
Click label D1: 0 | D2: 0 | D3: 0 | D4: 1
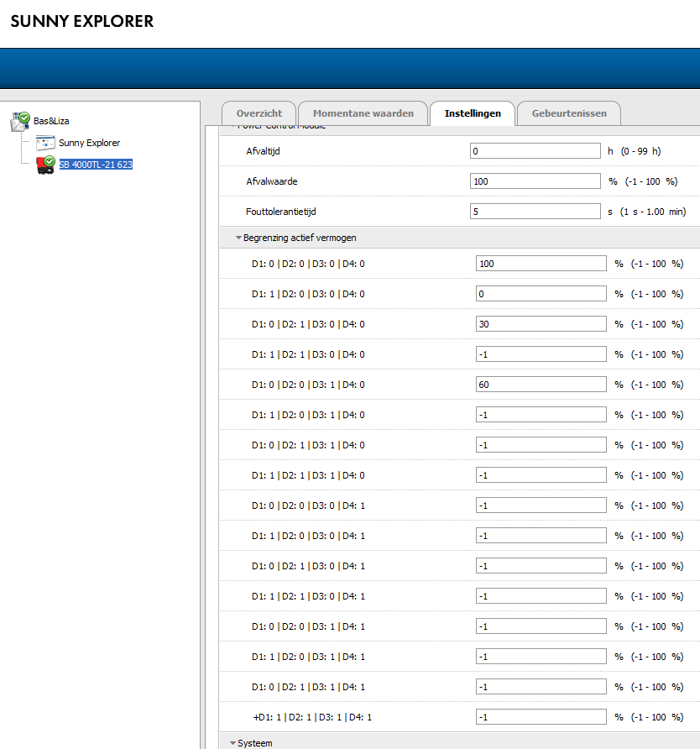pos(308,505)
